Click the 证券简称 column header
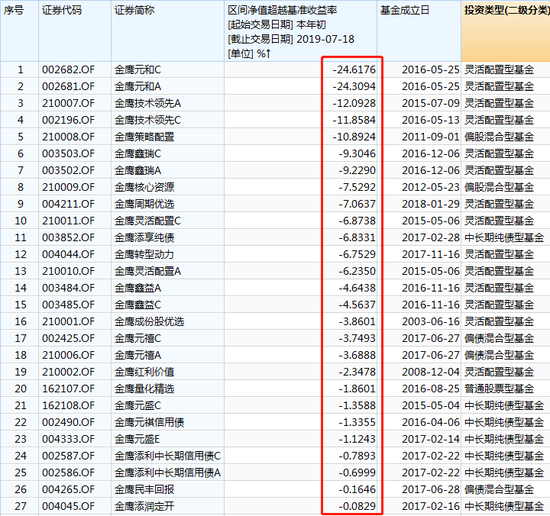 [168, 31]
